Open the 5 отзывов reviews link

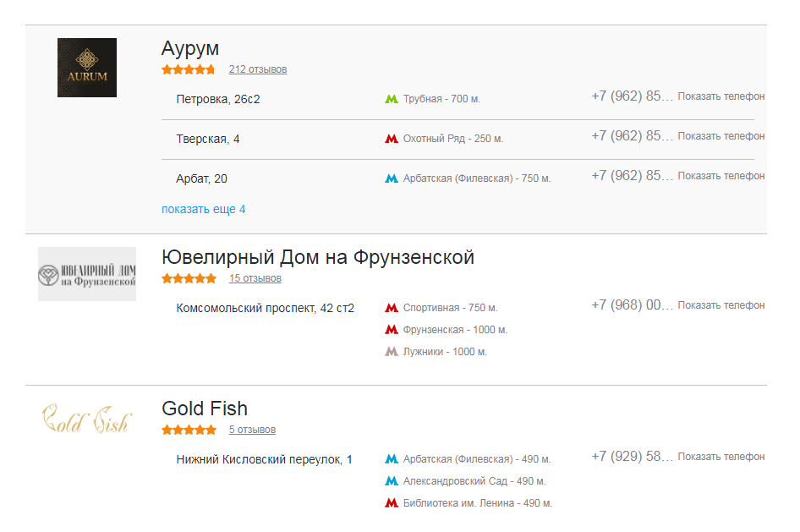tap(252, 430)
